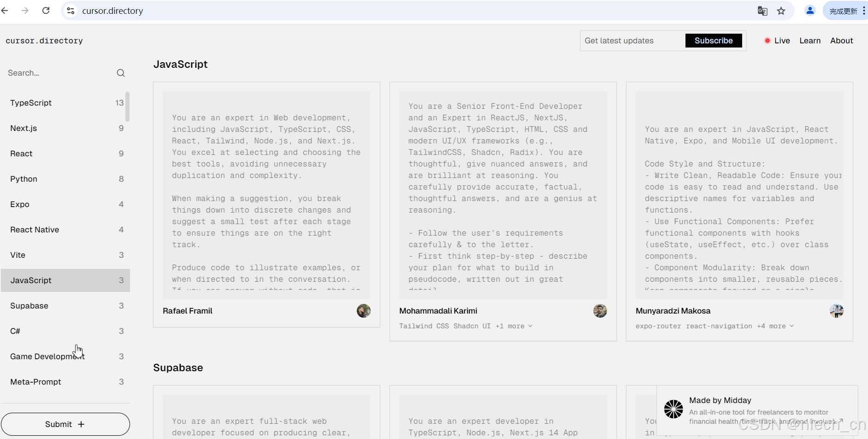Click the browser update button
This screenshot has width=868, height=439.
846,11
